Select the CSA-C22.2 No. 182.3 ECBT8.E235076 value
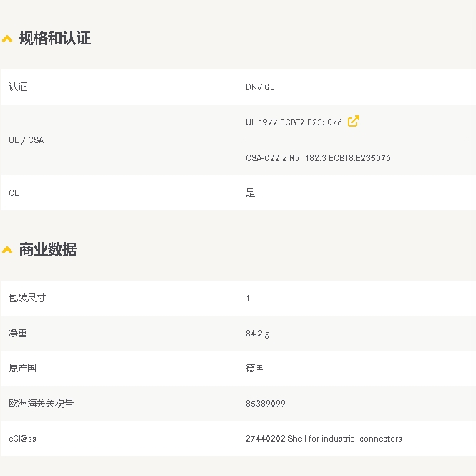The image size is (476, 476). (318, 158)
